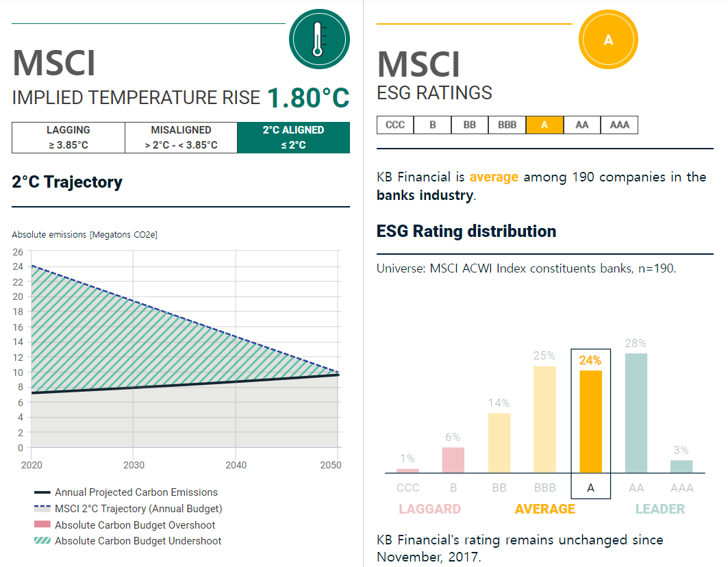Image resolution: width=728 pixels, height=567 pixels.
Task: Click the BB rating cell in scale
Action: (x=470, y=125)
